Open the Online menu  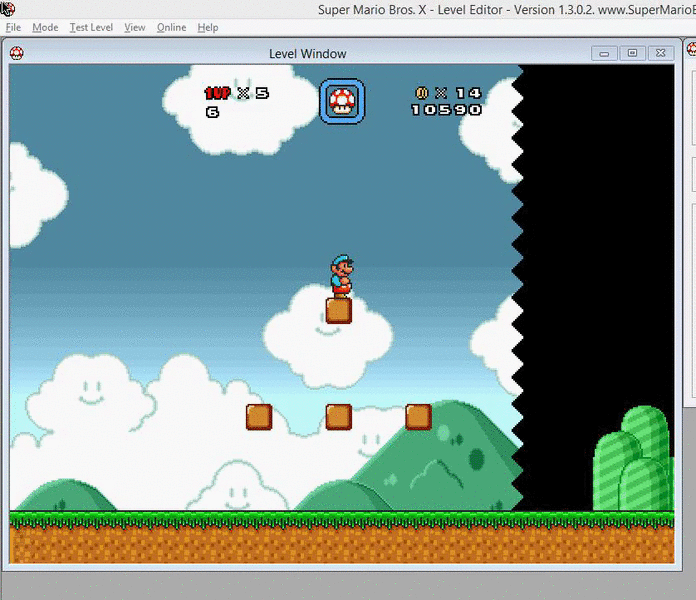pos(171,28)
